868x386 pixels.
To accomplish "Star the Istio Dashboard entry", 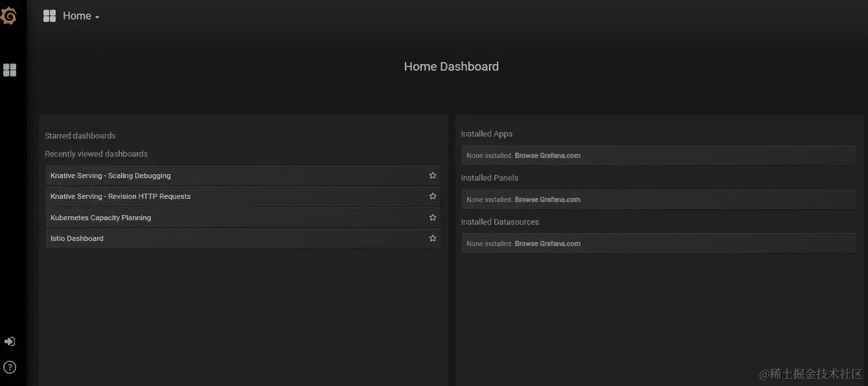I will [432, 238].
